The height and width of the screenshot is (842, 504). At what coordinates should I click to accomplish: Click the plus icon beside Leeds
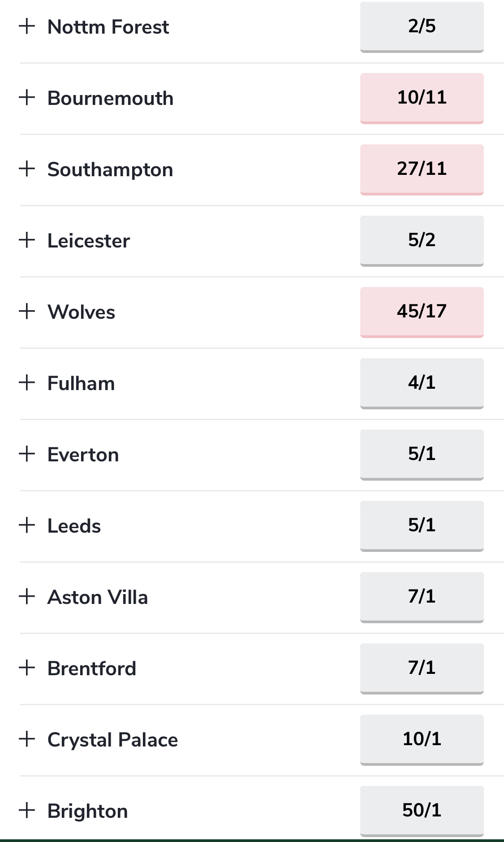tap(27, 525)
